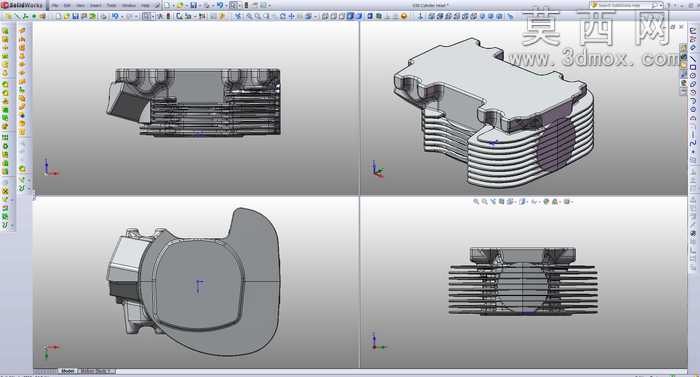
Task: Click cylinder head model in isometric viewport
Action: point(493,112)
